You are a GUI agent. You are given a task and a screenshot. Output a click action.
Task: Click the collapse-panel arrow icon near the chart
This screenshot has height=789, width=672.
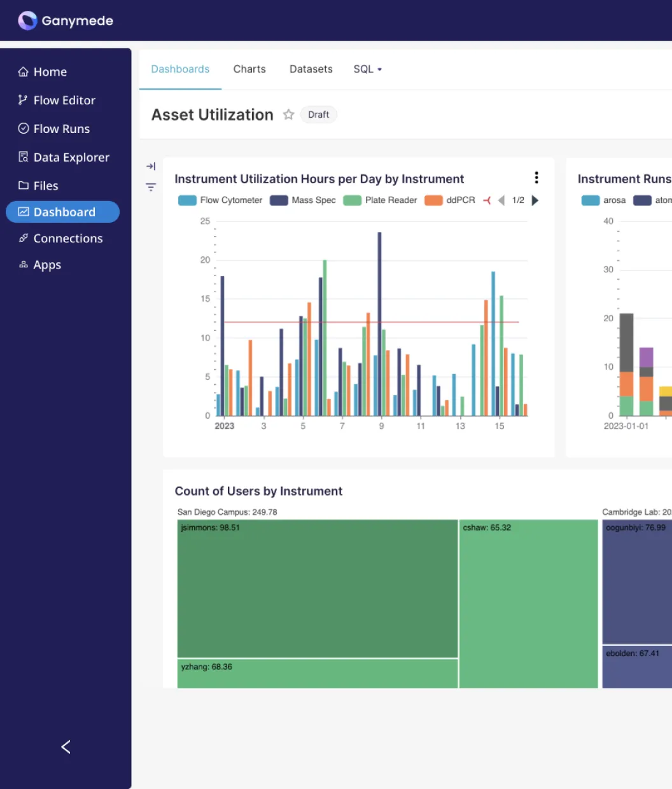click(x=150, y=166)
